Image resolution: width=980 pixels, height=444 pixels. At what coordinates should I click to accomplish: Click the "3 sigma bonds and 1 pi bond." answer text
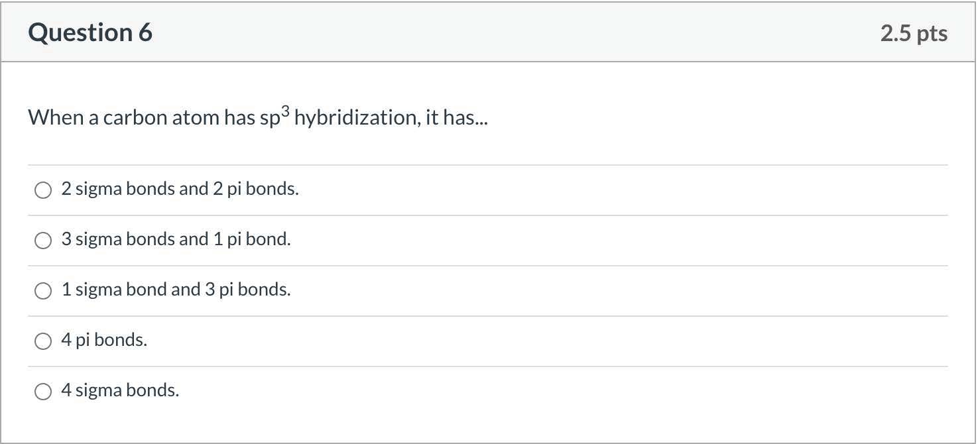point(176,240)
